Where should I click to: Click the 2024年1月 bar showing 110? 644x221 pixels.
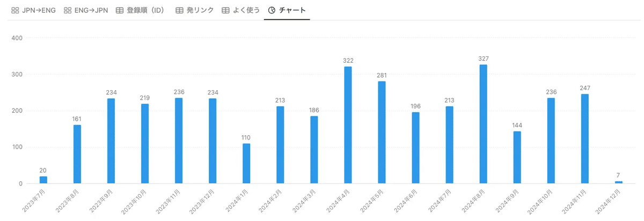(246, 164)
